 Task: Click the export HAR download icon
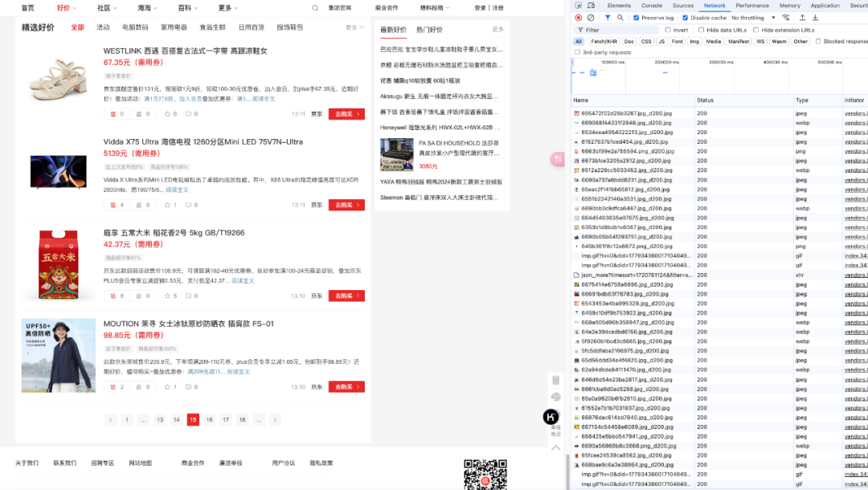tap(816, 18)
